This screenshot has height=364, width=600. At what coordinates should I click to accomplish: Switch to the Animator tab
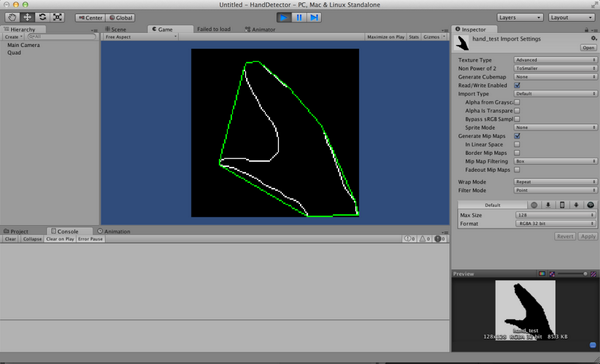pos(260,29)
